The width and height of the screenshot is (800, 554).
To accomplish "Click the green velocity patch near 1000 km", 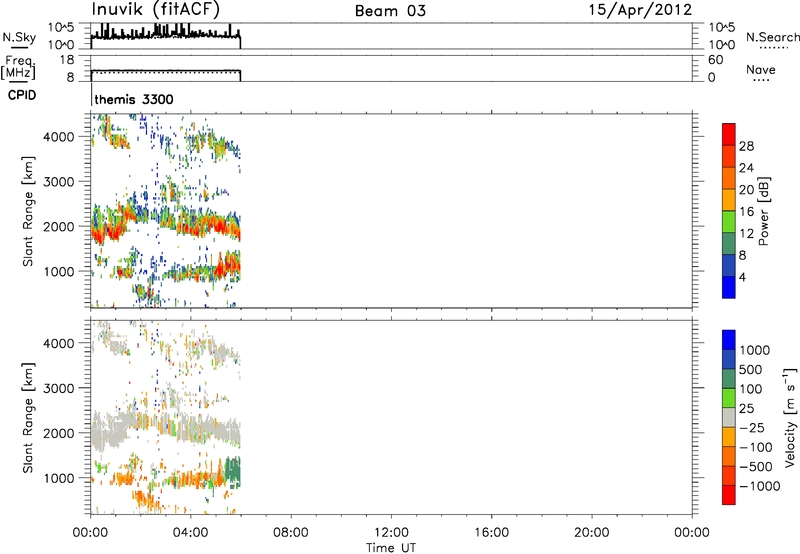I will point(233,472).
